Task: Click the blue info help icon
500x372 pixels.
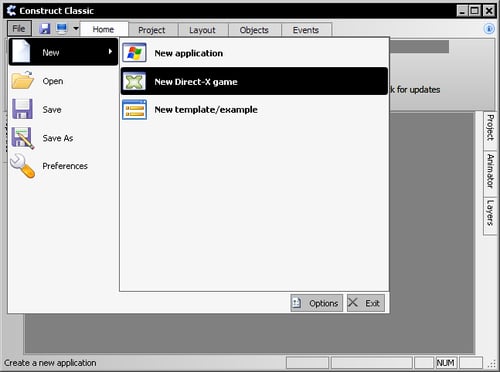Action: pyautogui.click(x=489, y=29)
